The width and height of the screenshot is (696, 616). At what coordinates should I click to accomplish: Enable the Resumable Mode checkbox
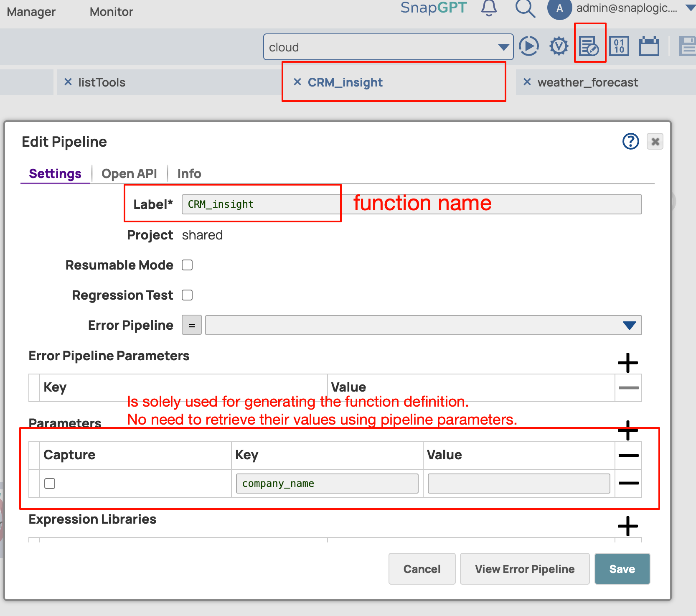click(x=187, y=265)
